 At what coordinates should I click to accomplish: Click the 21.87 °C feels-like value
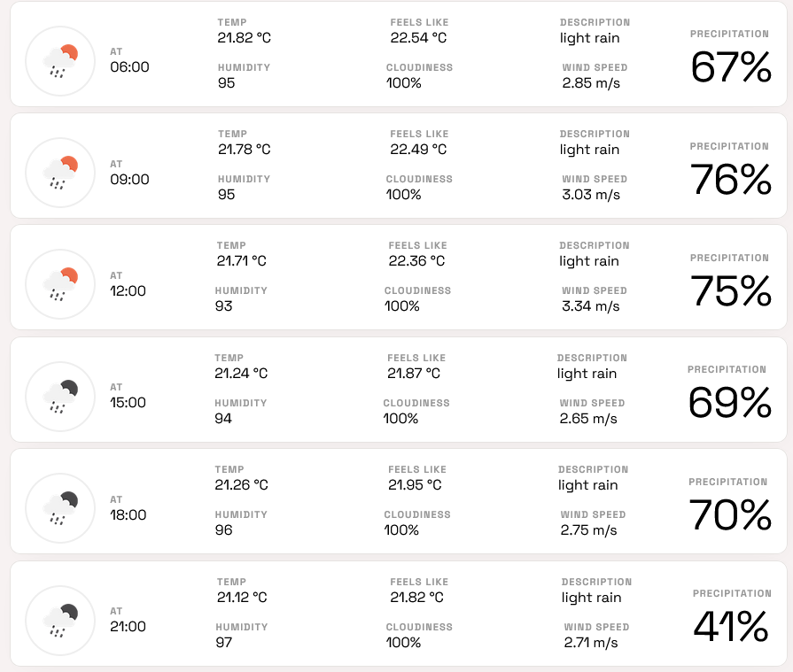pyautogui.click(x=416, y=374)
